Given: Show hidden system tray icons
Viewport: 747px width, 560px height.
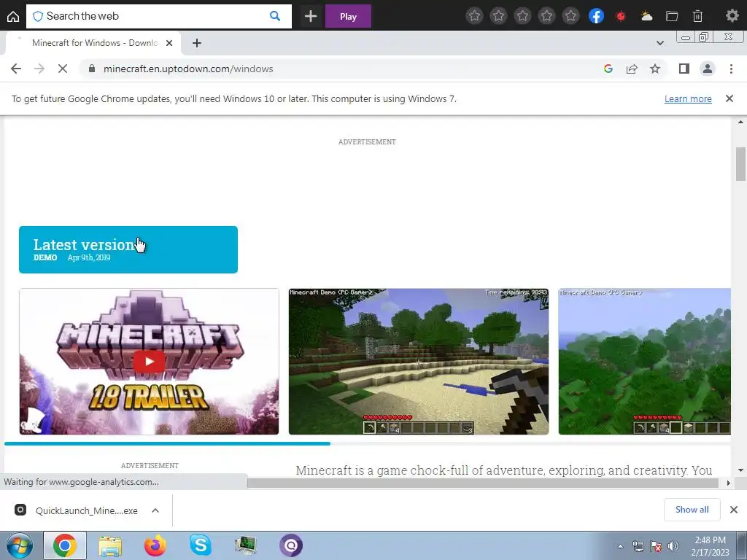Looking at the screenshot, I should pyautogui.click(x=620, y=547).
